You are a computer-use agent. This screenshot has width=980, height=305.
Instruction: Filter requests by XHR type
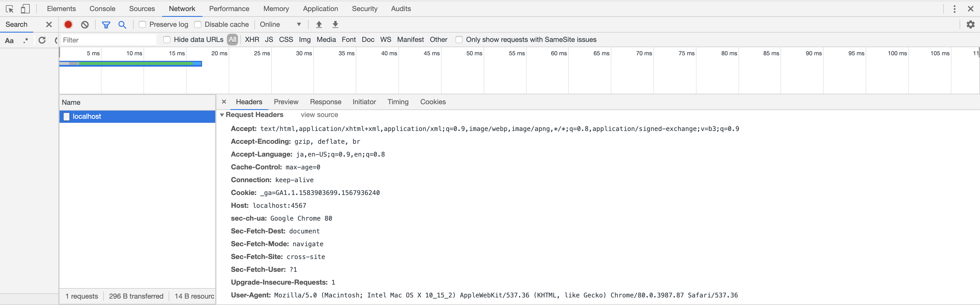click(x=252, y=40)
